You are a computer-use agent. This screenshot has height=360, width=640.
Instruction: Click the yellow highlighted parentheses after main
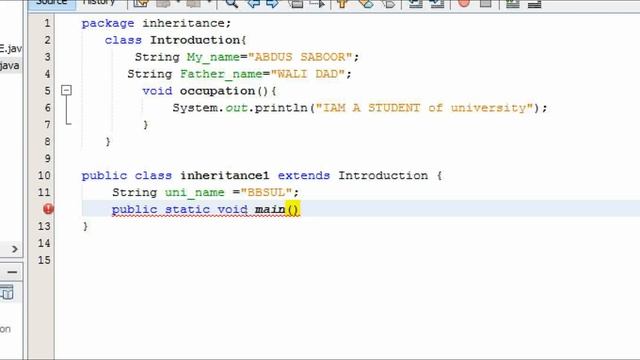pyautogui.click(x=293, y=209)
